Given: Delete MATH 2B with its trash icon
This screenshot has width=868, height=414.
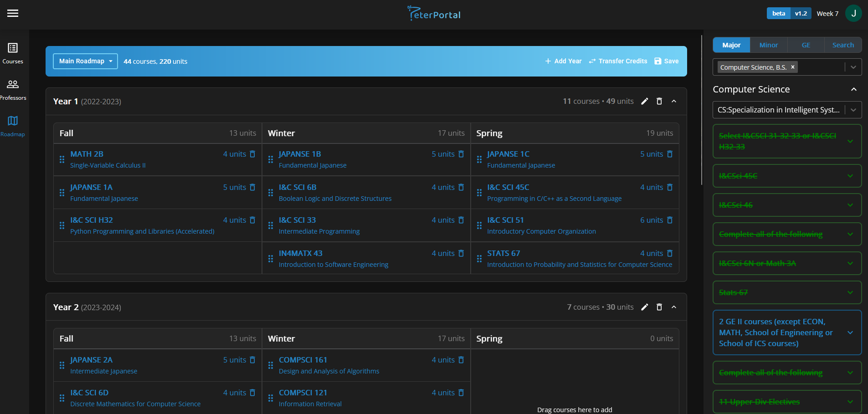Looking at the screenshot, I should [x=252, y=154].
